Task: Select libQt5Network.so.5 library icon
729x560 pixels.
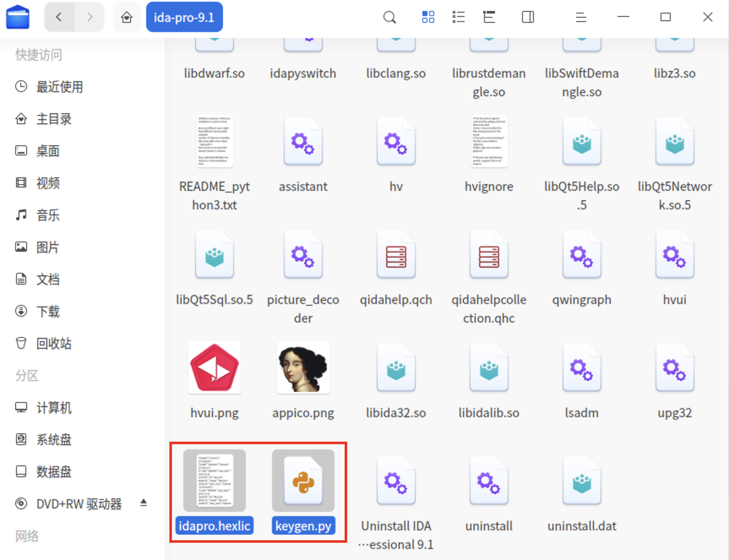Action: click(x=675, y=141)
